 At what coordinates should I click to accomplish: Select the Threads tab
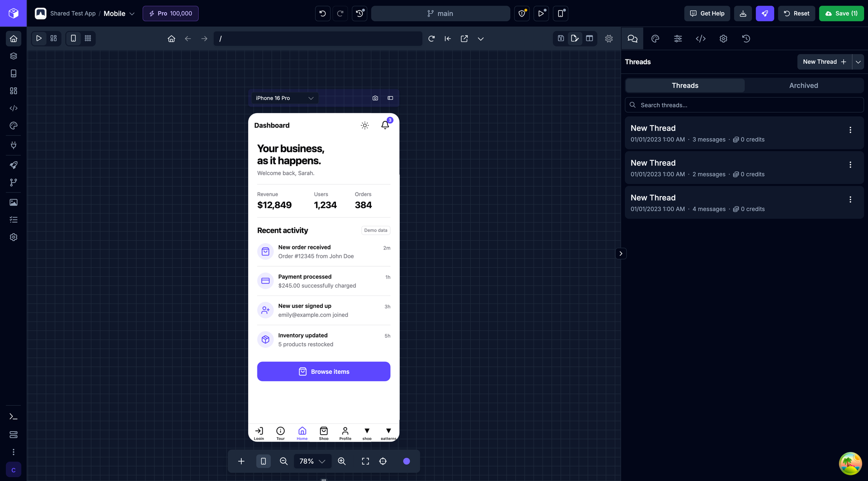click(685, 85)
